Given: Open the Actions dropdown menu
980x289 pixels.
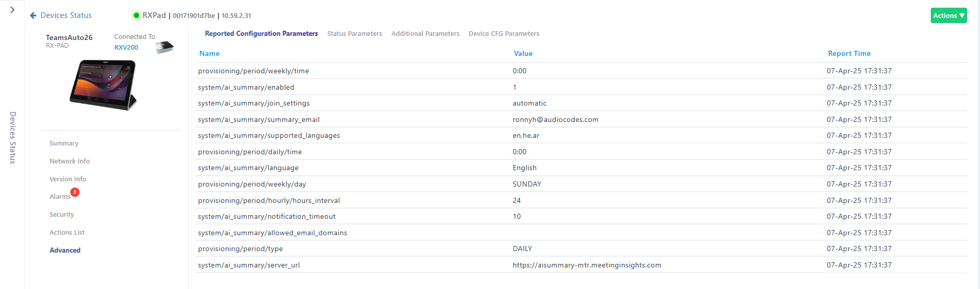Looking at the screenshot, I should pyautogui.click(x=948, y=15).
